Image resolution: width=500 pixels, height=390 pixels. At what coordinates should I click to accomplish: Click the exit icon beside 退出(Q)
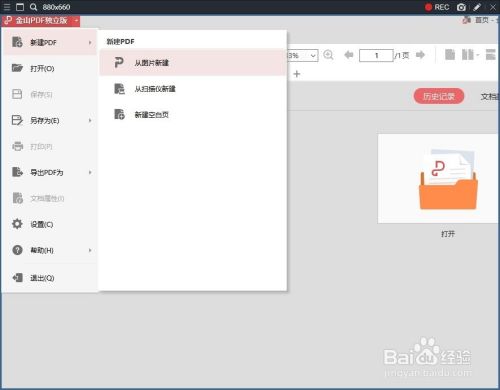coord(17,277)
